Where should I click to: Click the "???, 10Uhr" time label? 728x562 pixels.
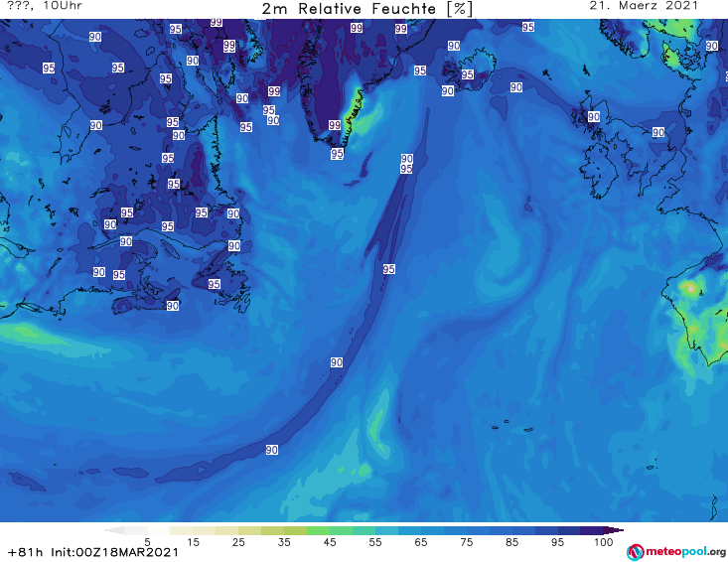(45, 6)
